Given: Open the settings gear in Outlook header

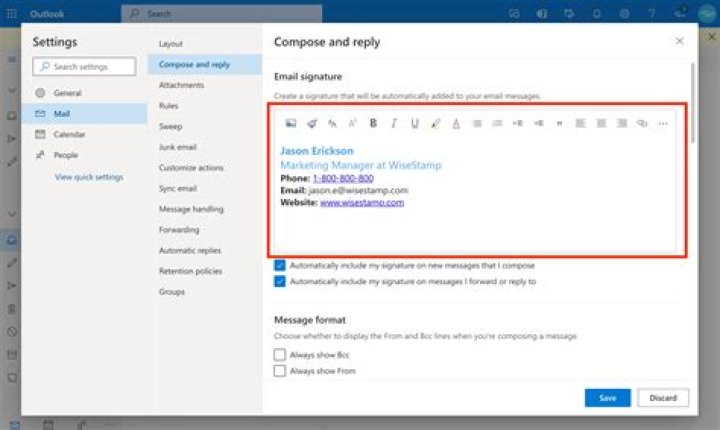Looking at the screenshot, I should [624, 14].
